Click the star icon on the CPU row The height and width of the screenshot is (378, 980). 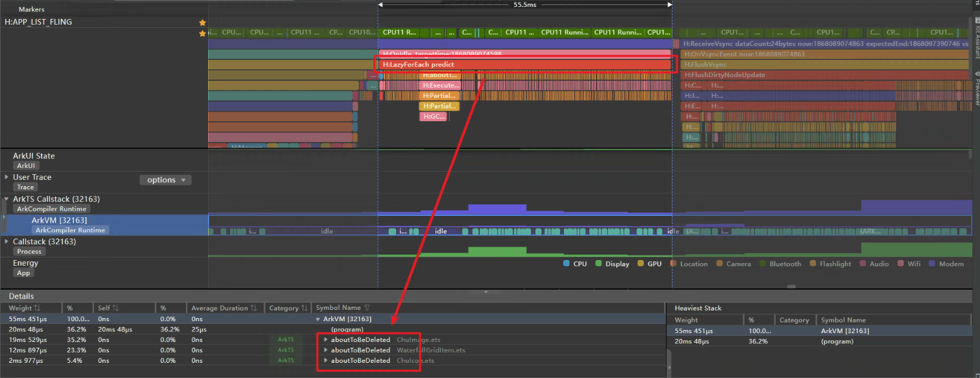(x=202, y=33)
